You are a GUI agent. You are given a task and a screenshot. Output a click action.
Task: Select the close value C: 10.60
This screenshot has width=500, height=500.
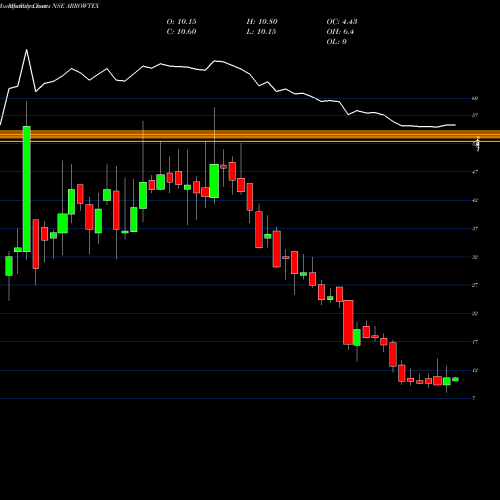[x=181, y=32]
